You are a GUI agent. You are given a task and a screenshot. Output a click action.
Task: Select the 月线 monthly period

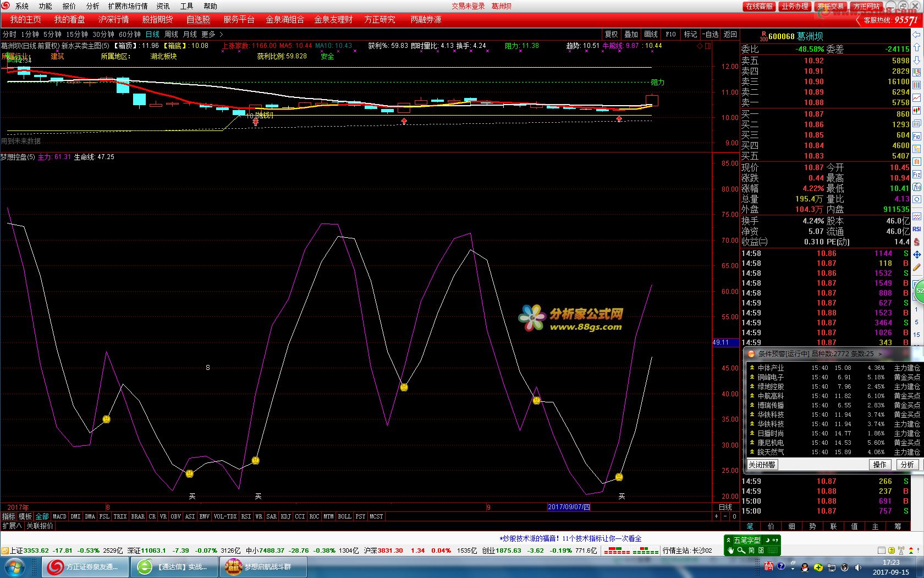pyautogui.click(x=190, y=34)
